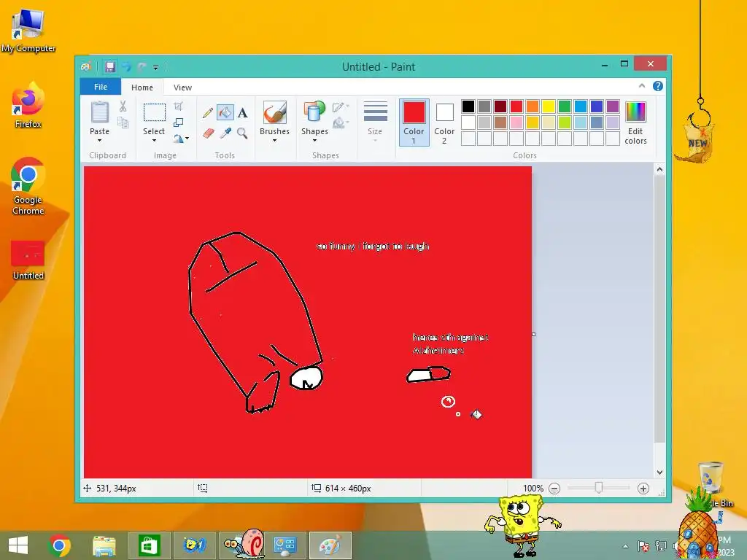Screen dimensions: 747x560
Task: Open the Store app on the taskbar
Action: pyautogui.click(x=149, y=545)
